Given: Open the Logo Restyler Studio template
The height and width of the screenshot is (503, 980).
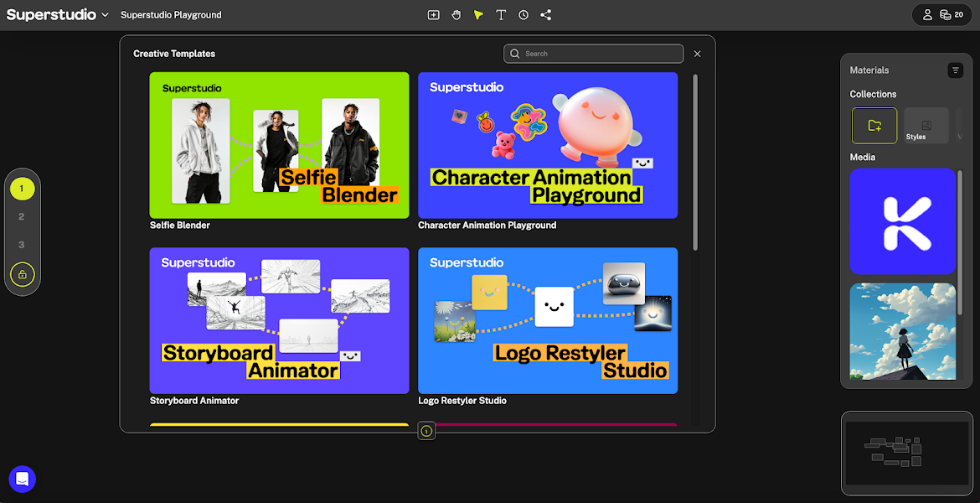Looking at the screenshot, I should point(548,320).
